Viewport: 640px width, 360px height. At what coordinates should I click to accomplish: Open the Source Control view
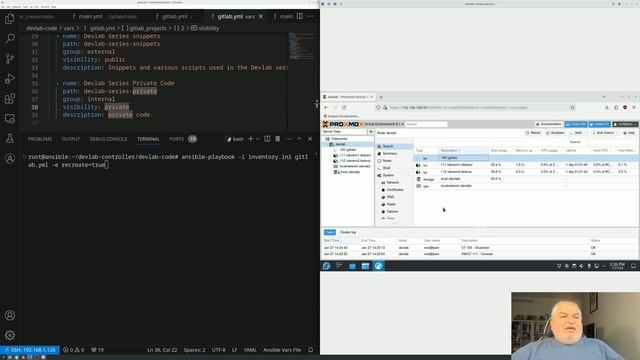[10, 58]
